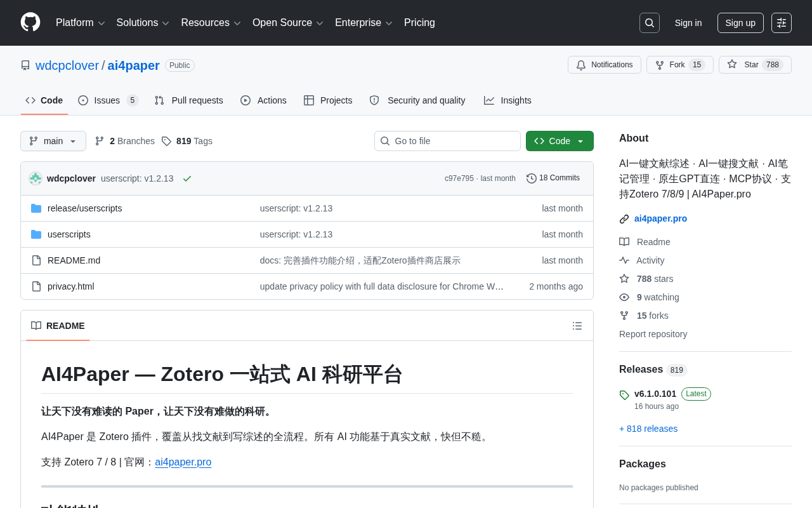The image size is (812, 508).
Task: Open the 2 Branches link
Action: 125,141
